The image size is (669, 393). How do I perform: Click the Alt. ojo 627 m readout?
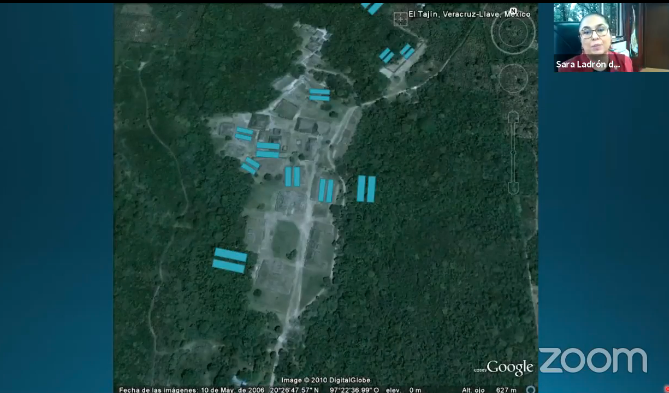(489, 390)
